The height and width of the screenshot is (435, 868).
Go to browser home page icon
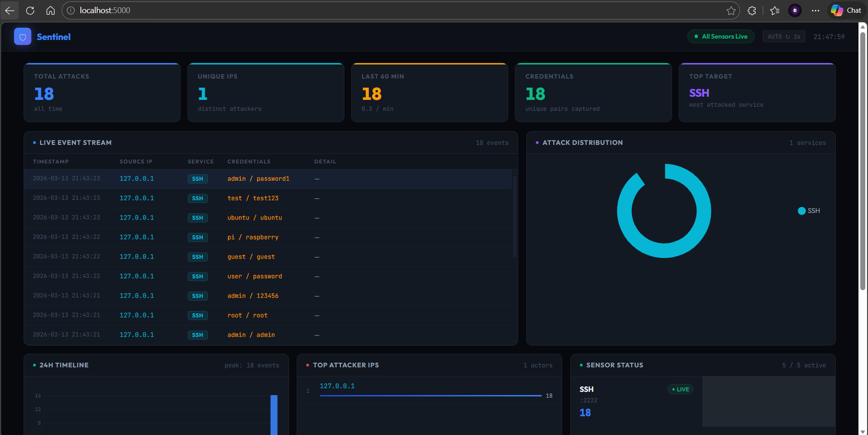coord(50,10)
